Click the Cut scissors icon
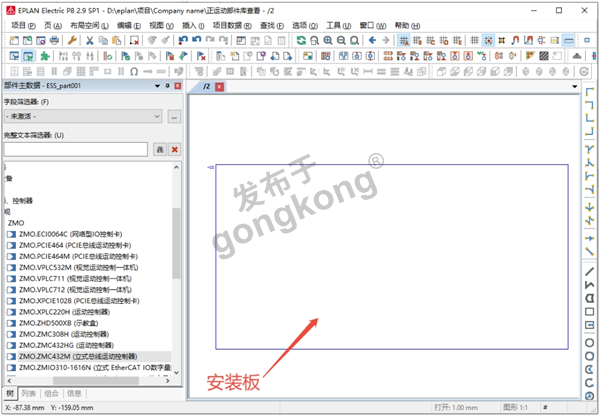 (x=90, y=40)
